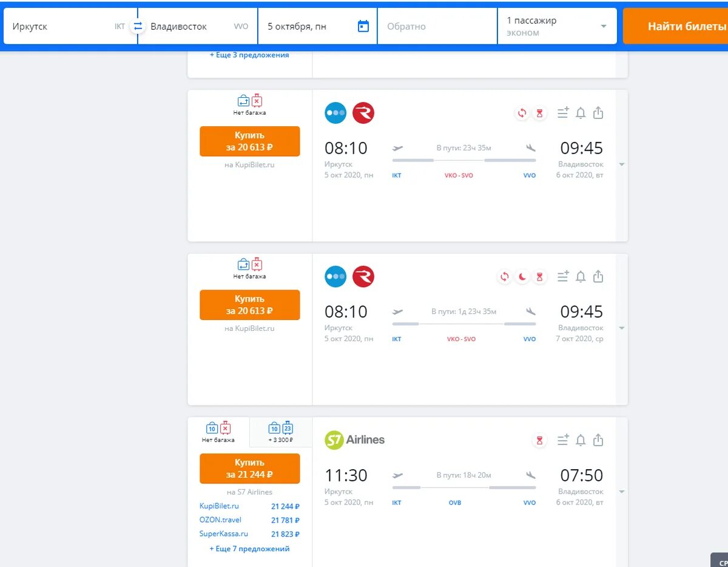Click airport-change icon on 23ч 35м flight

[521, 113]
